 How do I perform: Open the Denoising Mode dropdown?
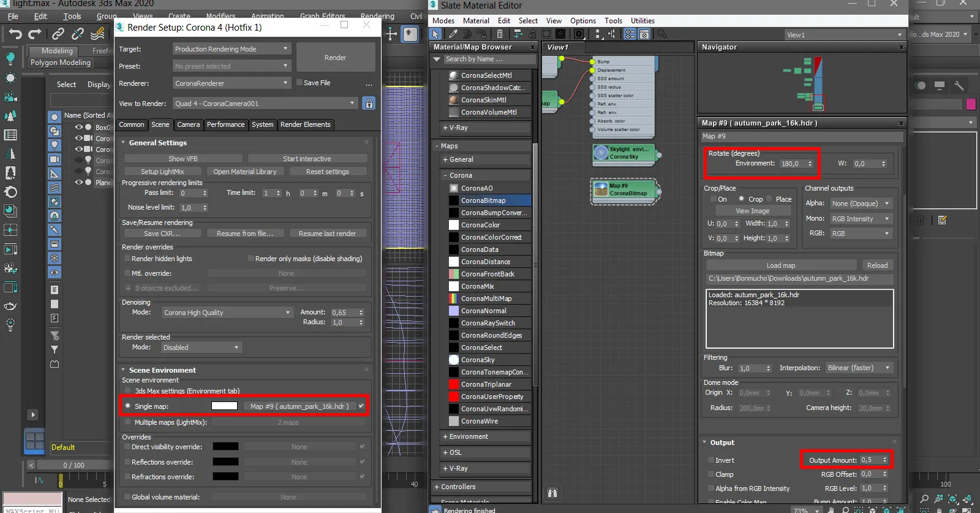pos(227,313)
